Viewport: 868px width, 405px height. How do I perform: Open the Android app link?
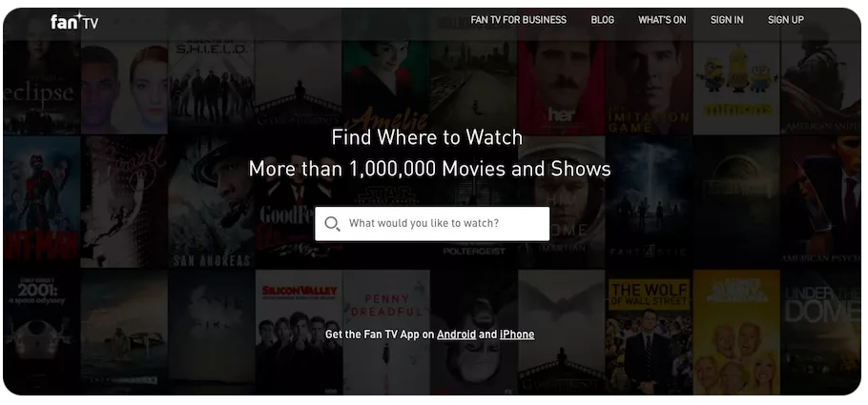(456, 334)
